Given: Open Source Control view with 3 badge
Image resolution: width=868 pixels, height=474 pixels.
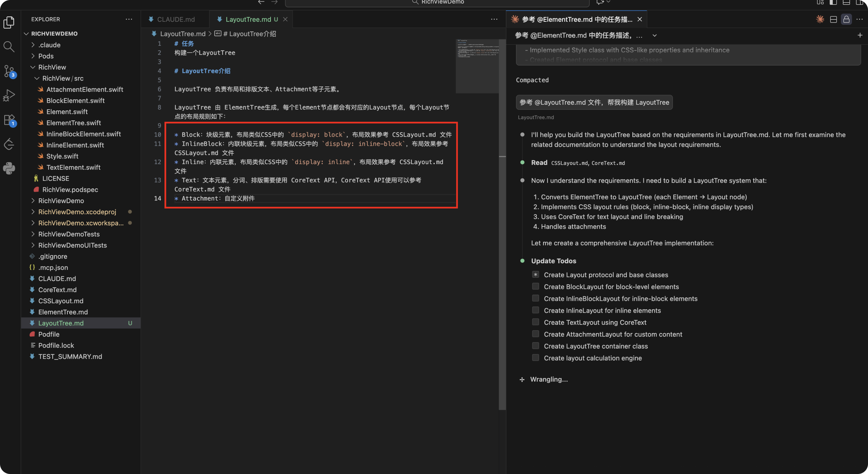Looking at the screenshot, I should (9, 71).
